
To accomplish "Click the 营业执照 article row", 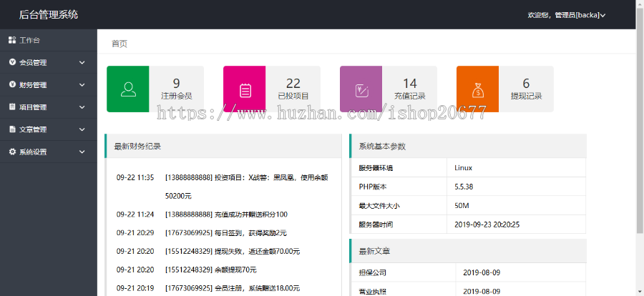I will coord(469,290).
